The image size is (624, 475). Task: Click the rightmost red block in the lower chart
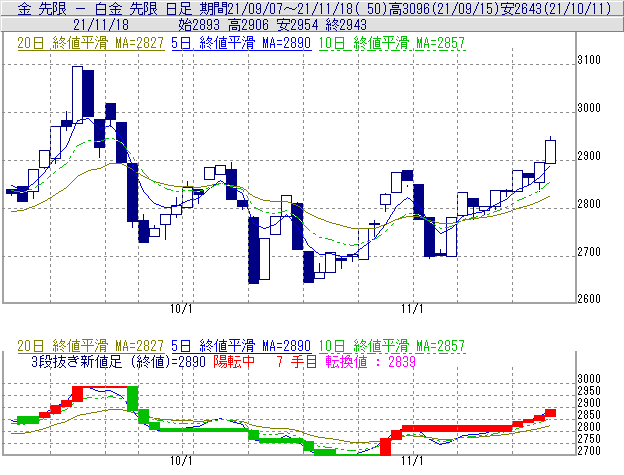pyautogui.click(x=550, y=413)
